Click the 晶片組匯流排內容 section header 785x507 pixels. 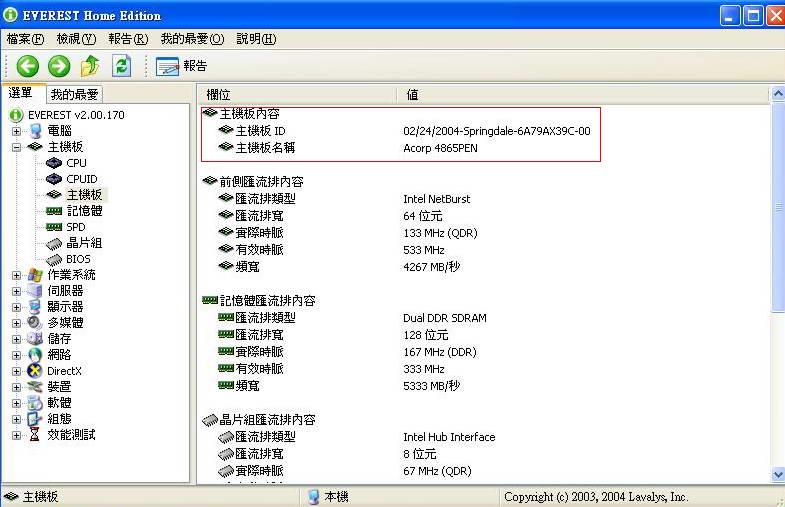[259, 420]
